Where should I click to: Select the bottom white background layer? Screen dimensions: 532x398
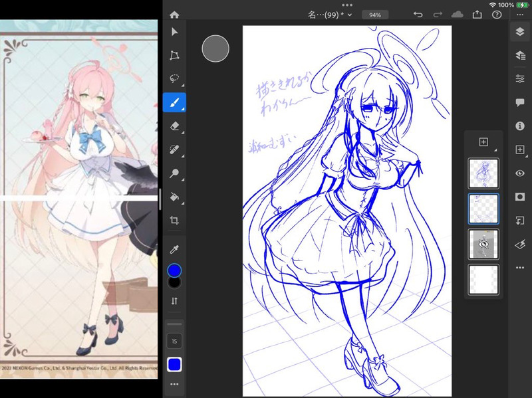point(483,280)
